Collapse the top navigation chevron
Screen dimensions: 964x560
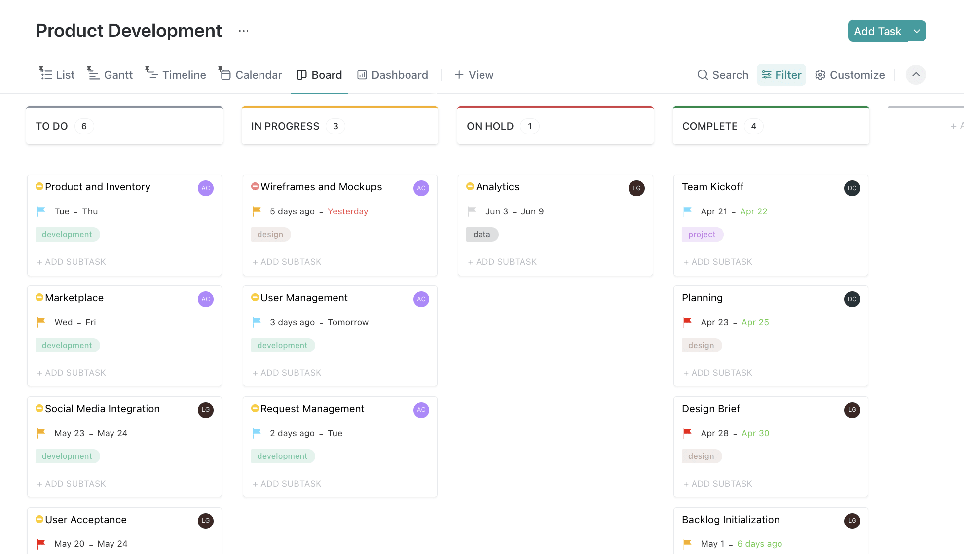(916, 74)
